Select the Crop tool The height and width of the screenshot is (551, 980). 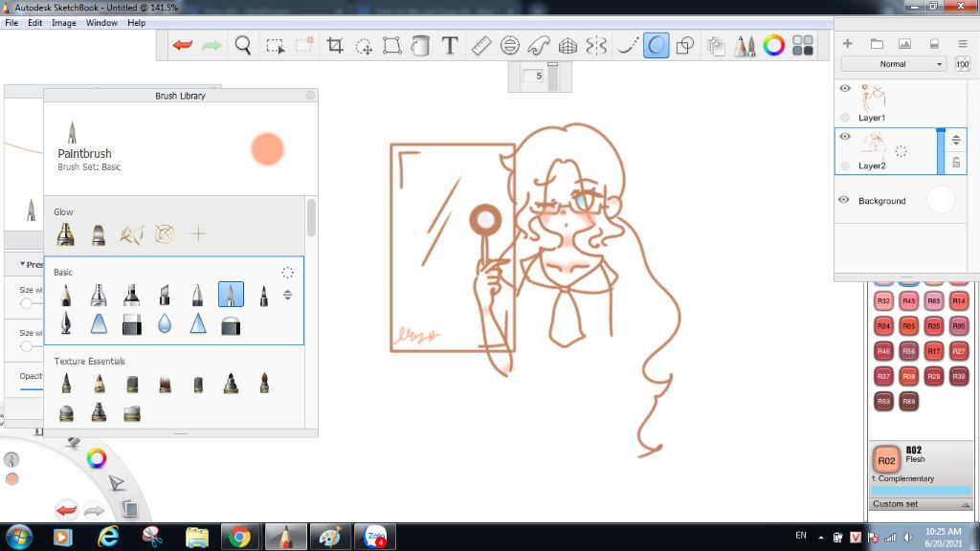(x=335, y=45)
